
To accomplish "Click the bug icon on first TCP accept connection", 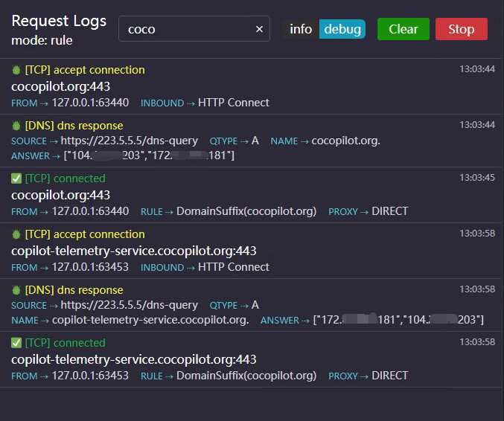I will (x=16, y=70).
